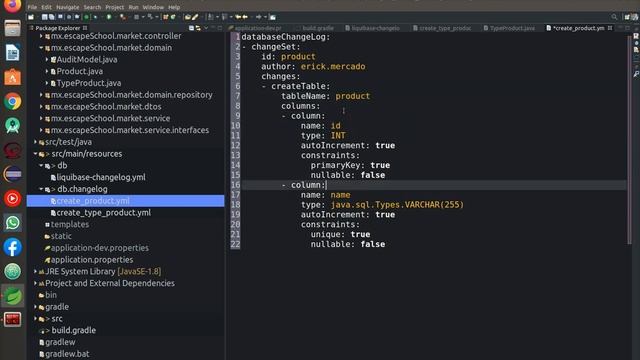Open the Help menu
Viewport: 640px width, 360px height.
(174, 7)
